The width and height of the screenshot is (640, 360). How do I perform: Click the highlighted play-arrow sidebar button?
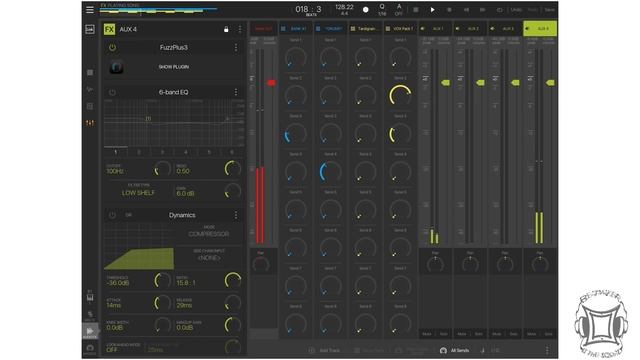click(90, 331)
